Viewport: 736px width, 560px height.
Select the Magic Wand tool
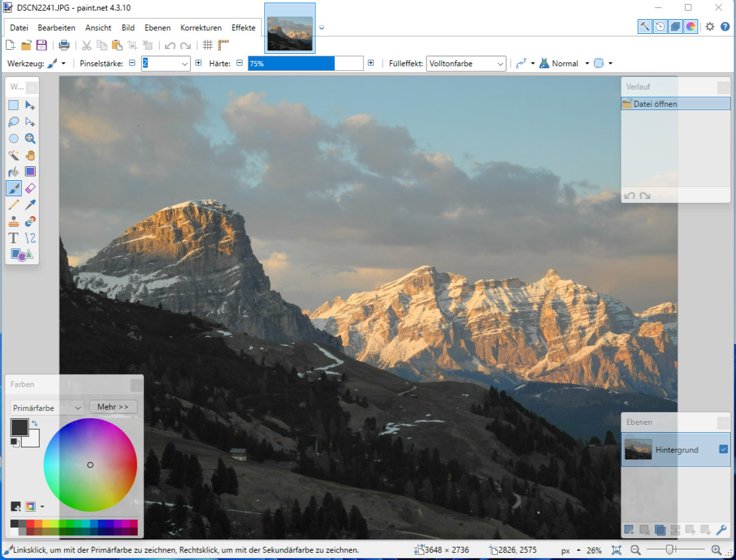(x=14, y=155)
